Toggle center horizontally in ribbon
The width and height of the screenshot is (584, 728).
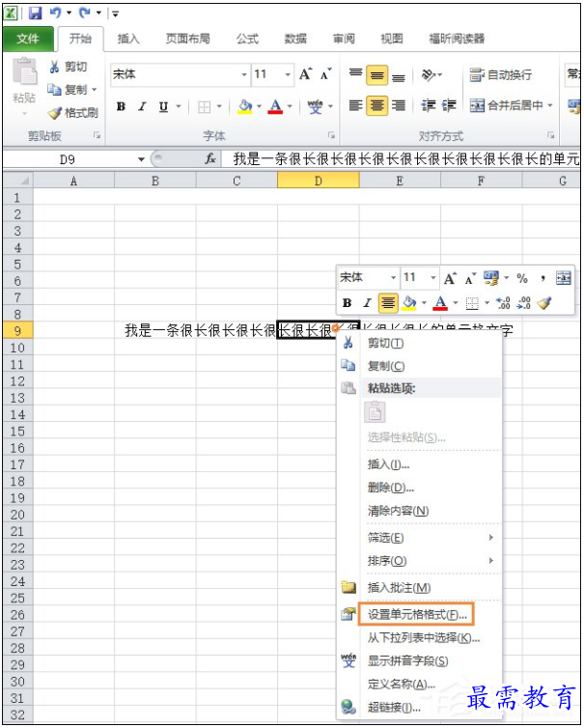377,106
